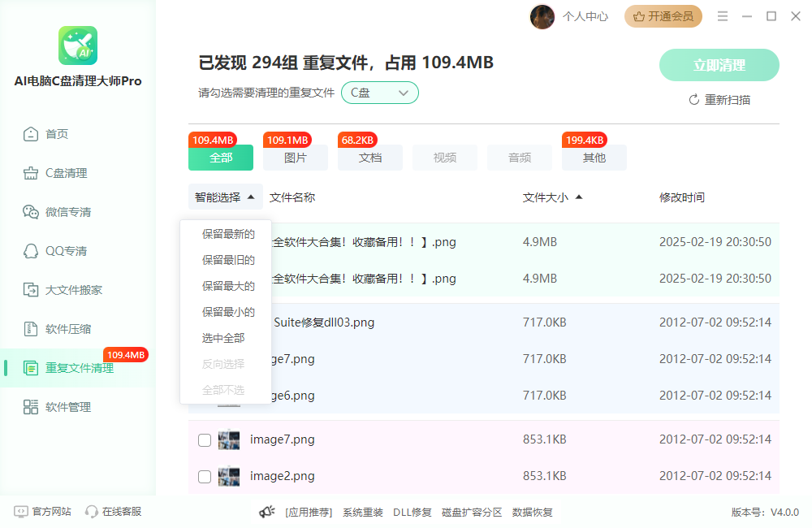Open 软件压缩 archive icon
Screen dimensions: 812x528
click(31, 329)
